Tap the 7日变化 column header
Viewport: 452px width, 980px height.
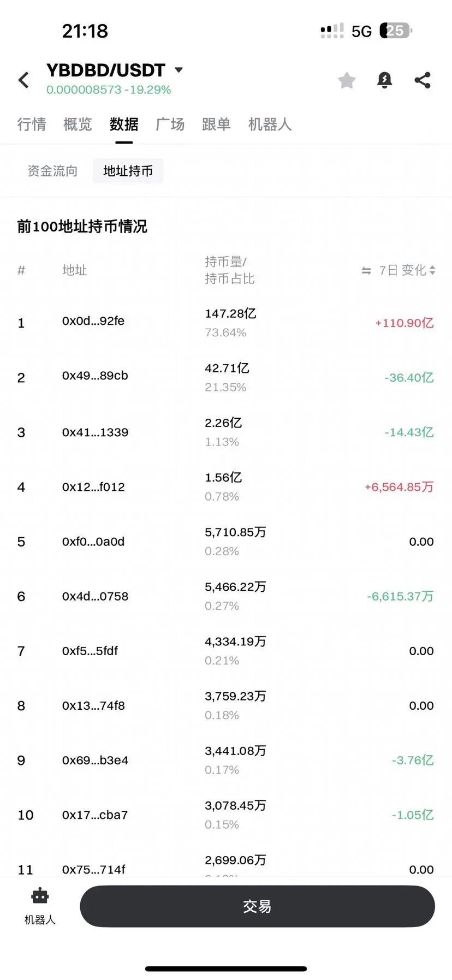pos(402,270)
